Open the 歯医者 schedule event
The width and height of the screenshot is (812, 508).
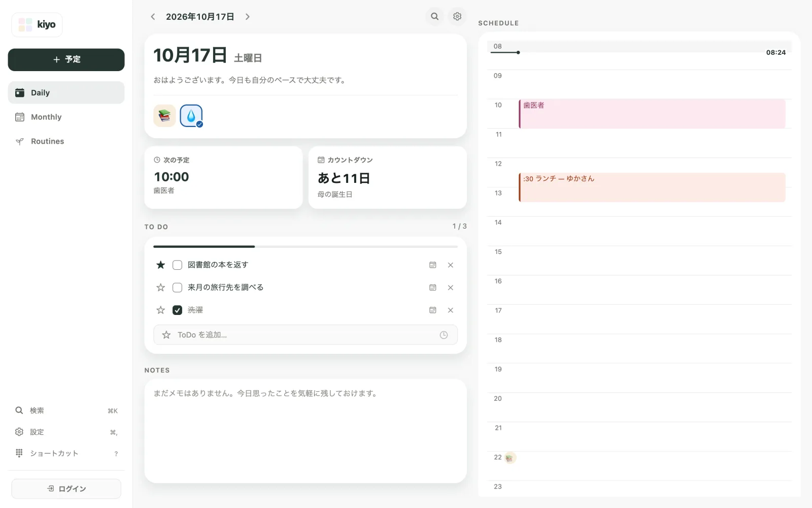coord(652,114)
